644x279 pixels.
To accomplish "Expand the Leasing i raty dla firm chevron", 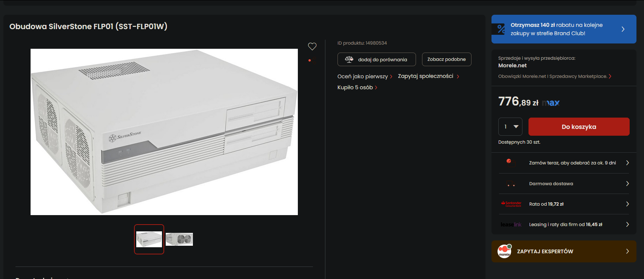I will point(627,225).
